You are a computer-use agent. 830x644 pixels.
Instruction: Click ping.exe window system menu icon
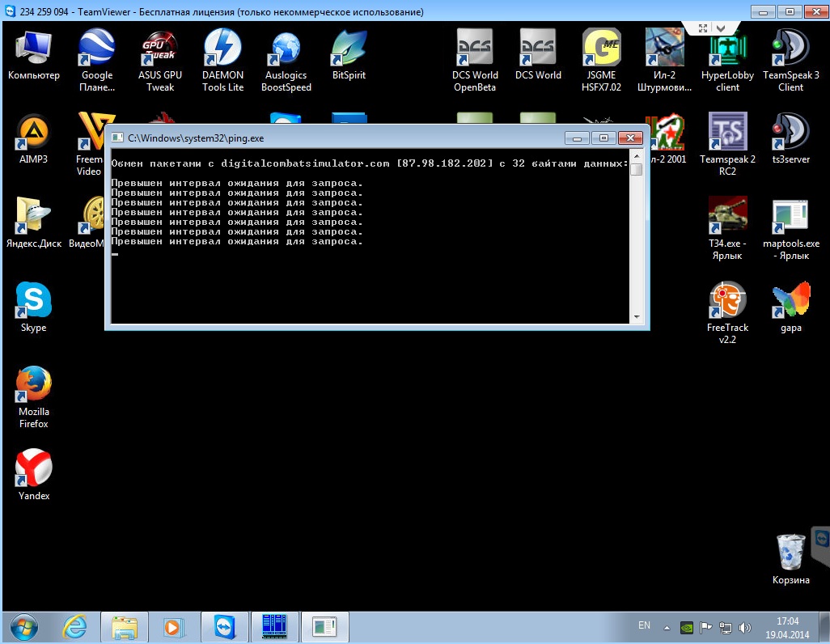point(117,138)
